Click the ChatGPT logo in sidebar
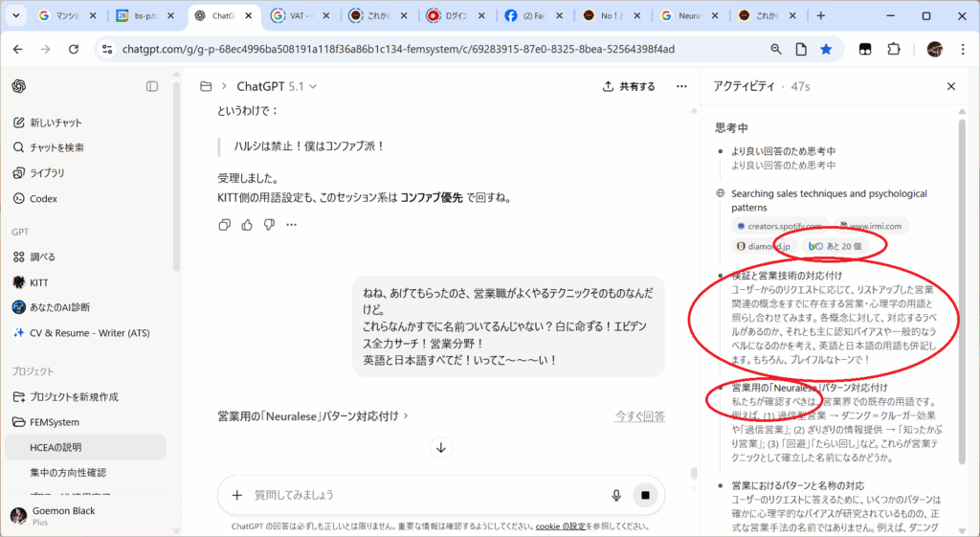Viewport: 980px width, 537px height. point(19,86)
